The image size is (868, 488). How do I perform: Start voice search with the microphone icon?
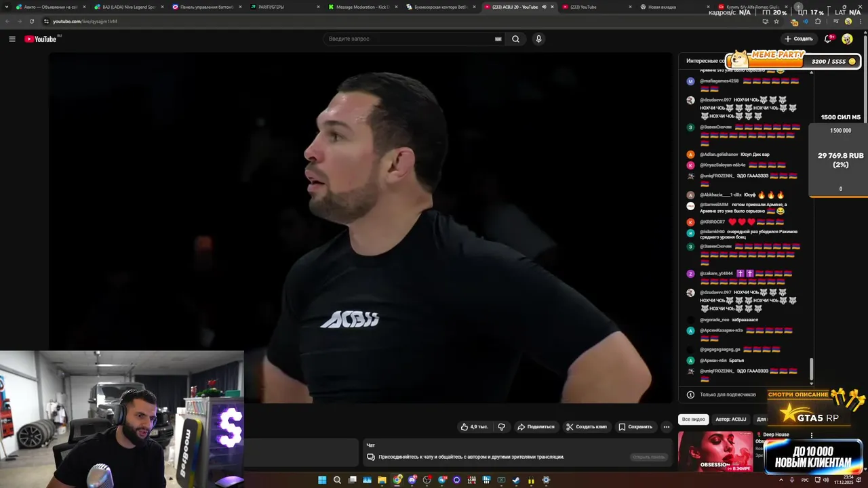tap(538, 39)
